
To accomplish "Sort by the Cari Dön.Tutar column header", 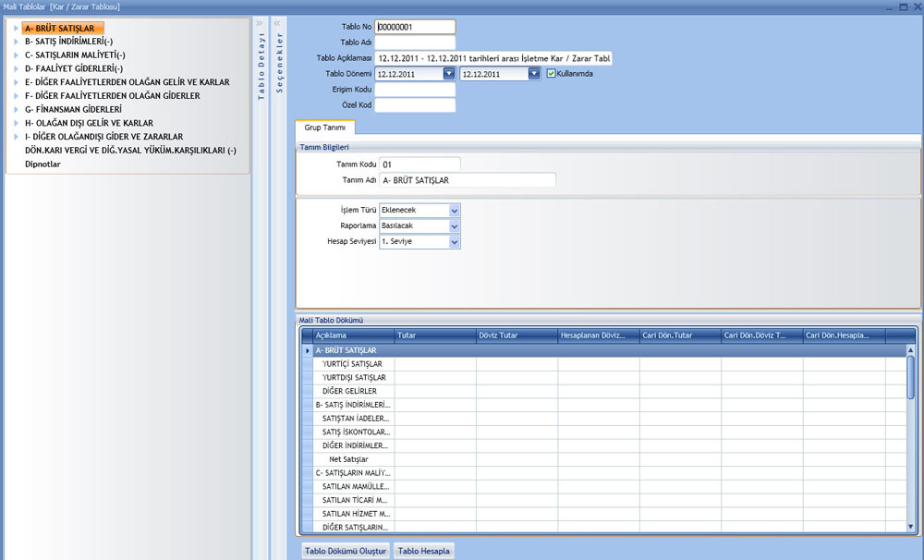I will pyautogui.click(x=681, y=335).
